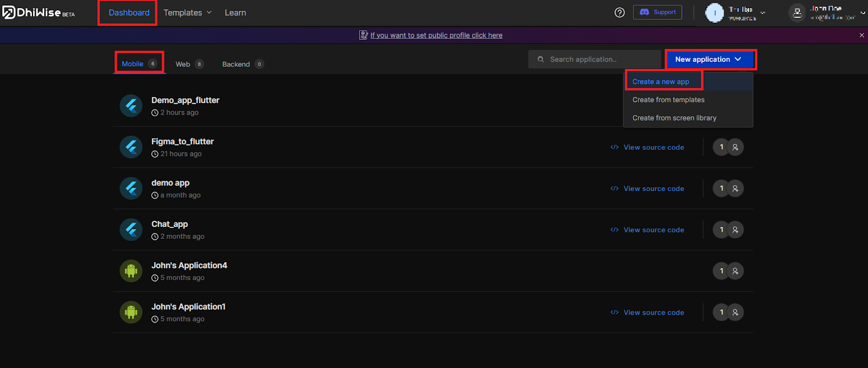Expand the user account dropdown at far right
Screen dimensions: 868x368
[863, 12]
